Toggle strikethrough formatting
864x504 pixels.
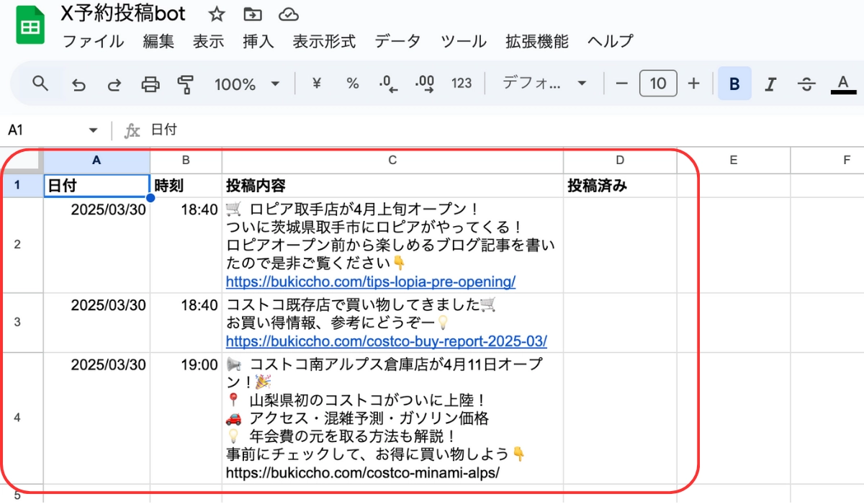tap(806, 84)
